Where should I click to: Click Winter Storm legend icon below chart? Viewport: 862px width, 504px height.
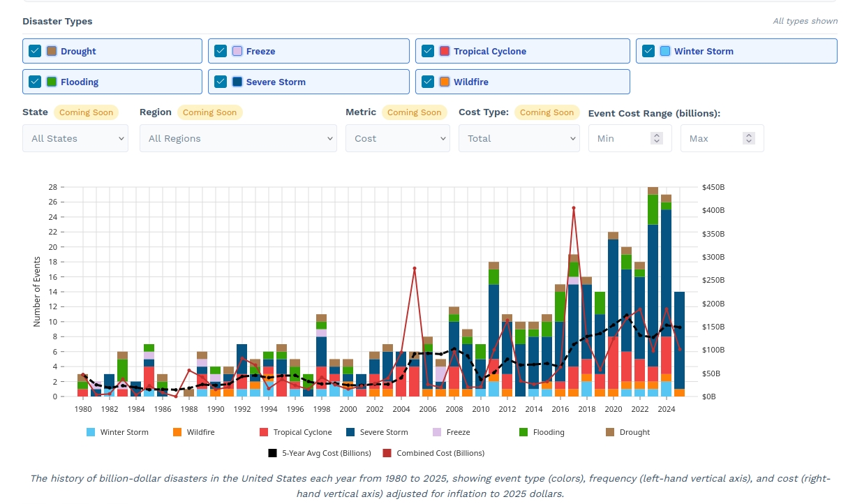coord(91,432)
